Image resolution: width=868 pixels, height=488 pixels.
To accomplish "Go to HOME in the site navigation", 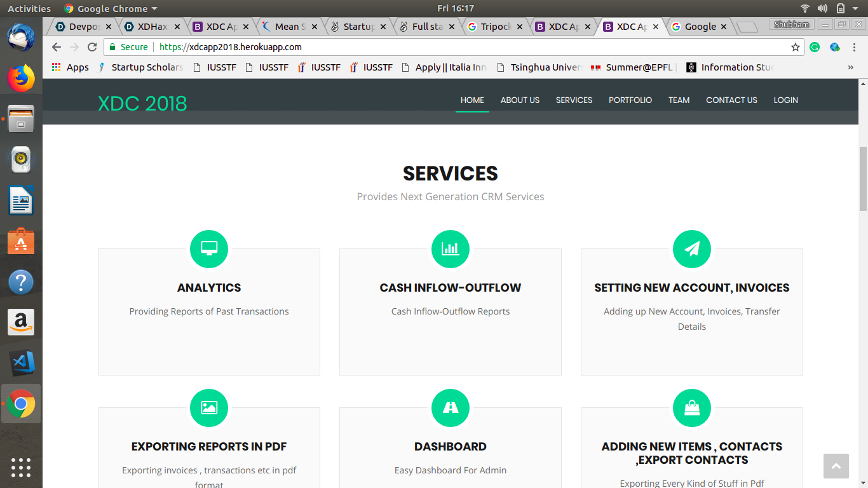I will tap(472, 100).
